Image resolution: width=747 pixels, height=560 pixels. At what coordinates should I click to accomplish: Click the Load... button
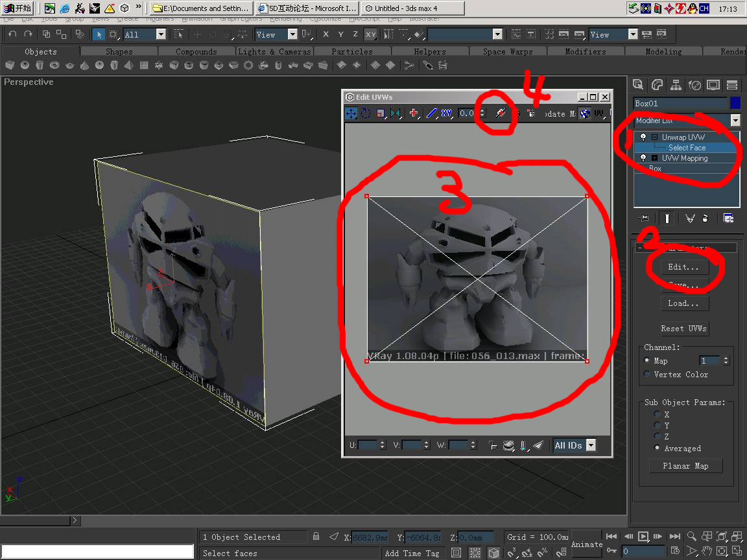[x=683, y=303]
